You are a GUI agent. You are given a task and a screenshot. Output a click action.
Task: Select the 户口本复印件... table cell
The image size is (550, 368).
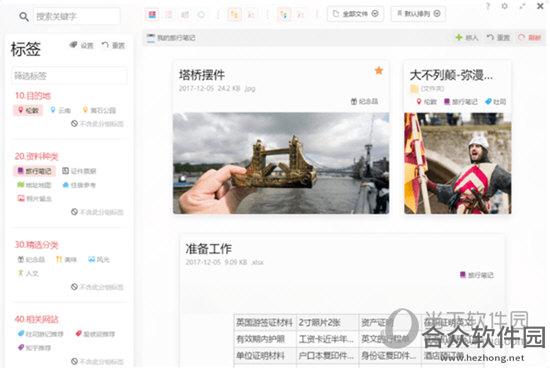pos(328,355)
